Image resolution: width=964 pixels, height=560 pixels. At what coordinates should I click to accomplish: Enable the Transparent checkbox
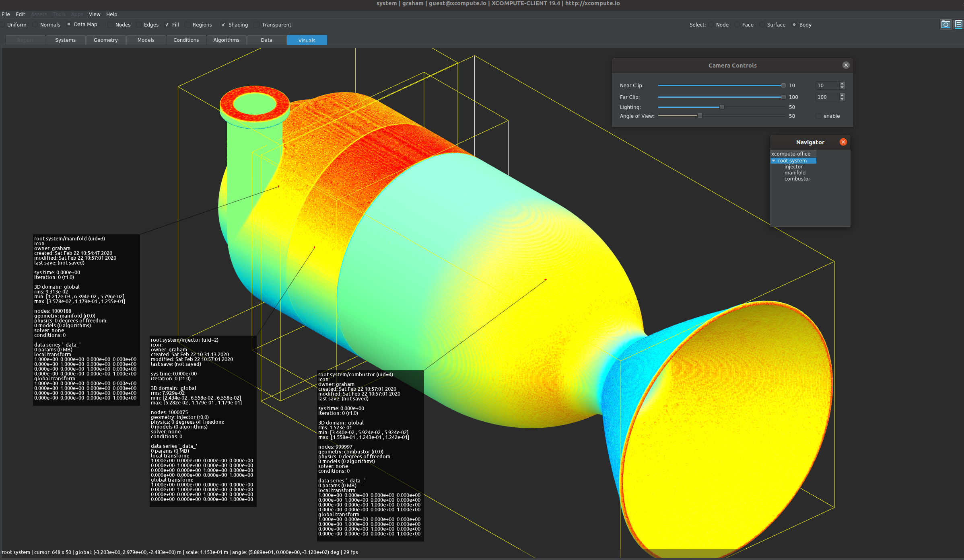[x=257, y=25]
